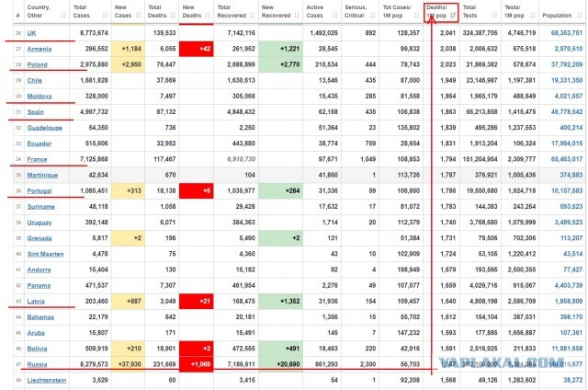Open the Ecuador country link
Viewport: 588px width, 390px height.
40,143
